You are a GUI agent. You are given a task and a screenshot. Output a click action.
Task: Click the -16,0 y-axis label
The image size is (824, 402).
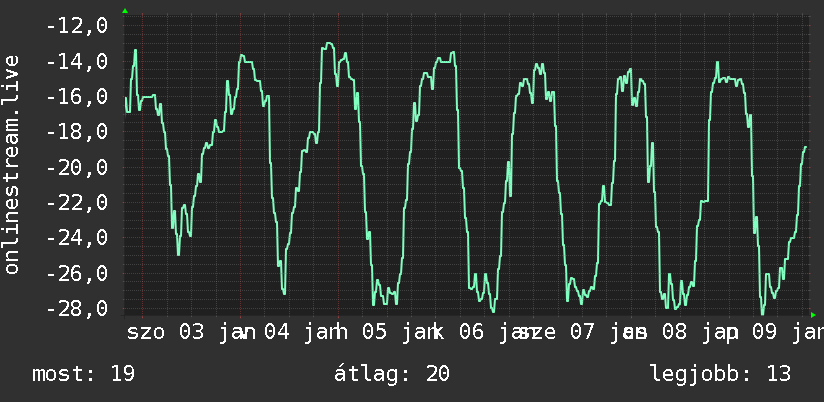77,96
